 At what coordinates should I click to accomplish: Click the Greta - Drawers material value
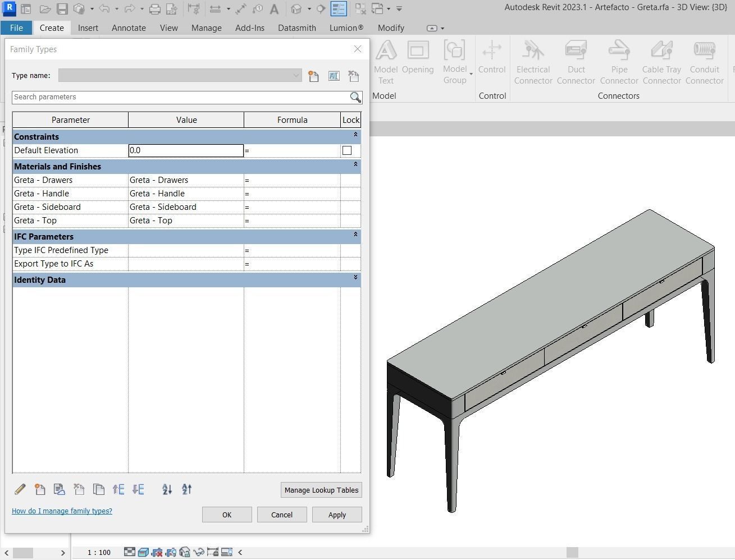pos(186,180)
